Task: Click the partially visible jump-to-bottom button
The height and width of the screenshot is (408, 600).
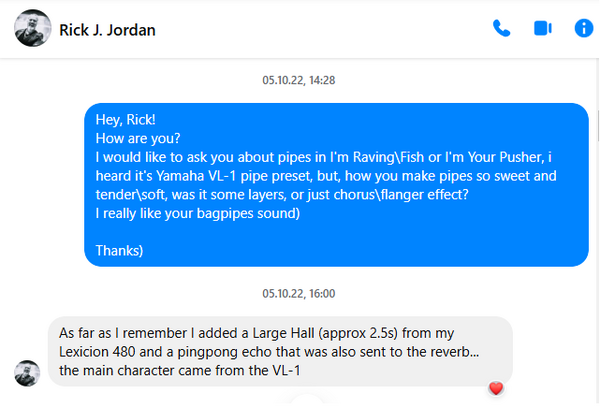Action: coord(306,400)
